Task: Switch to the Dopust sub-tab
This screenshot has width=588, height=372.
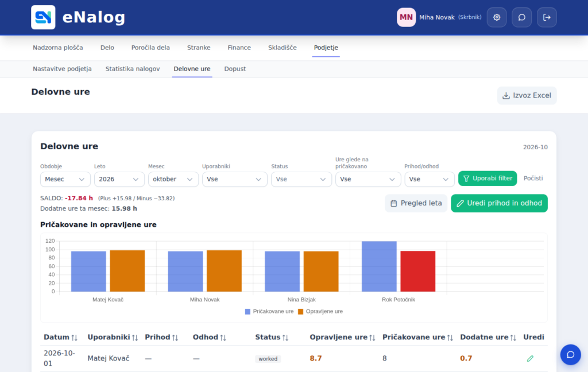Action: point(235,69)
